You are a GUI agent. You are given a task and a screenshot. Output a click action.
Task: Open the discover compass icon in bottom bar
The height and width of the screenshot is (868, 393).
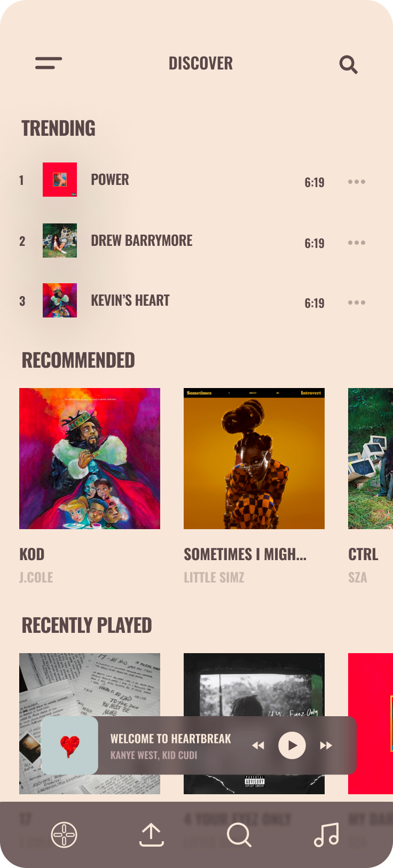tap(64, 835)
